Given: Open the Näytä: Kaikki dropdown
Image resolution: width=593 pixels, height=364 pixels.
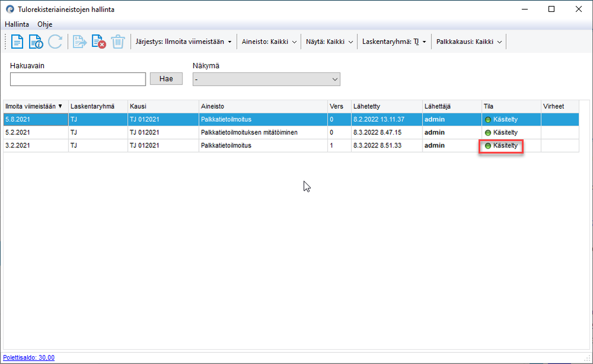Looking at the screenshot, I should pos(329,42).
